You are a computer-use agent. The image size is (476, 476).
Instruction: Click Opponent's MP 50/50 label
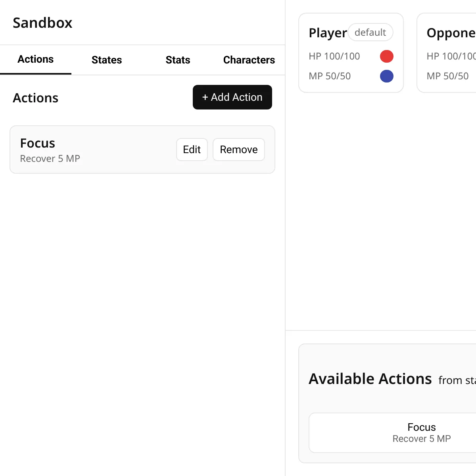pyautogui.click(x=447, y=76)
